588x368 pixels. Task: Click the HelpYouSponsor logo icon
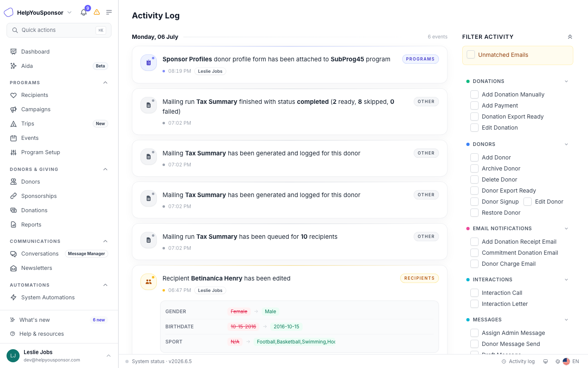pos(9,12)
